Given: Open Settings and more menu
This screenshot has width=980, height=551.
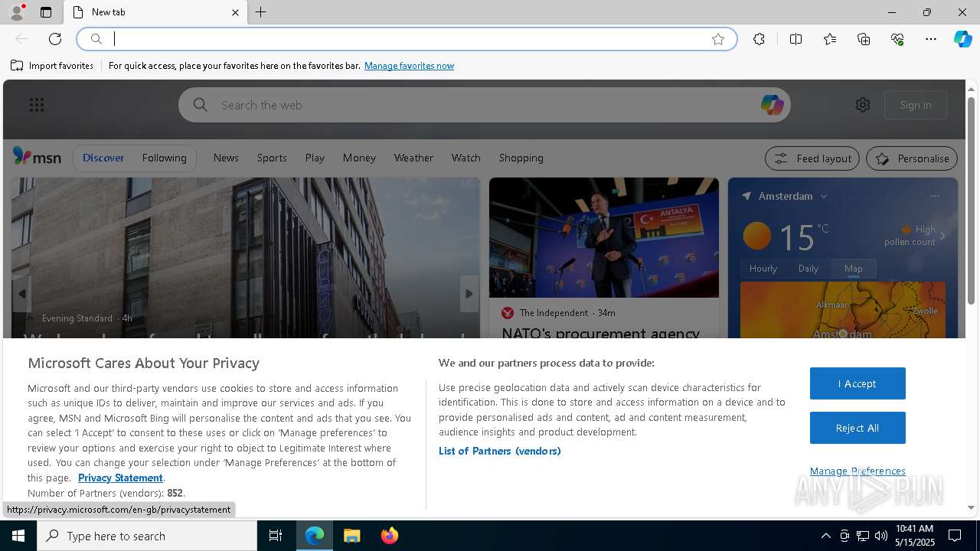Looking at the screenshot, I should pos(931,39).
